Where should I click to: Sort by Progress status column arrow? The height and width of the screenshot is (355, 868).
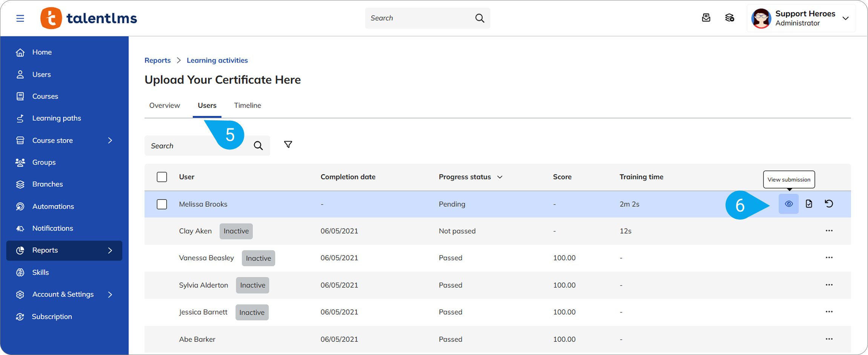pyautogui.click(x=500, y=177)
